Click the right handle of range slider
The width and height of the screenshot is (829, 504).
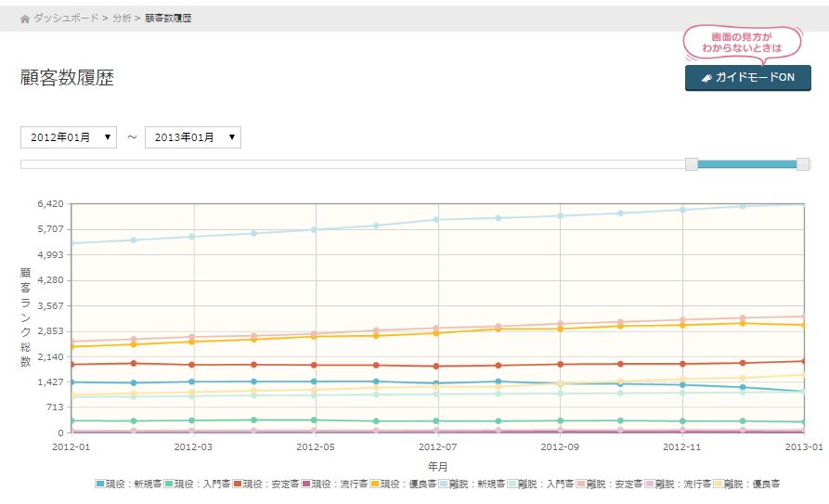[803, 164]
